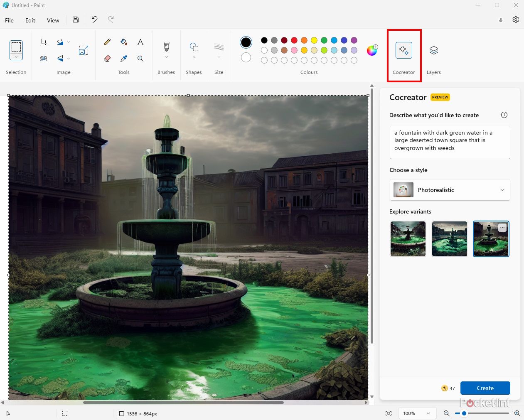This screenshot has width=524, height=420.
Task: Click in the Cocreator description text box
Action: tap(450, 142)
